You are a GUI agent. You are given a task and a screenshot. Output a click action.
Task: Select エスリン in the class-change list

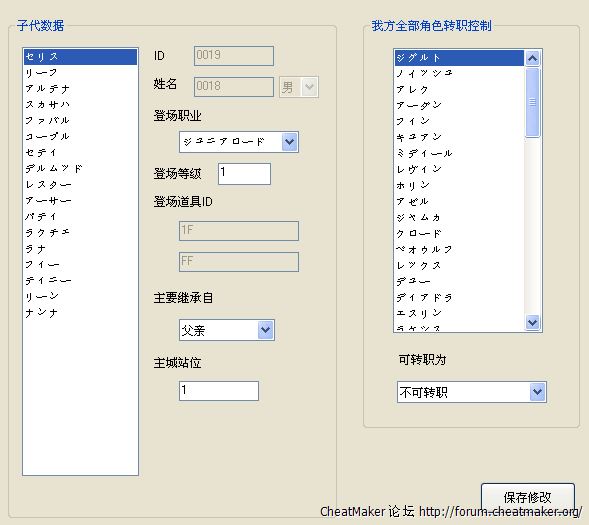coord(459,313)
